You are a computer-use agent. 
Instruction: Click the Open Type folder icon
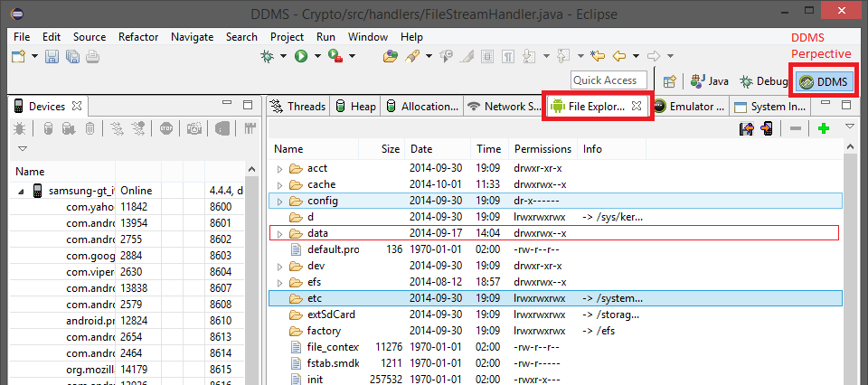391,56
